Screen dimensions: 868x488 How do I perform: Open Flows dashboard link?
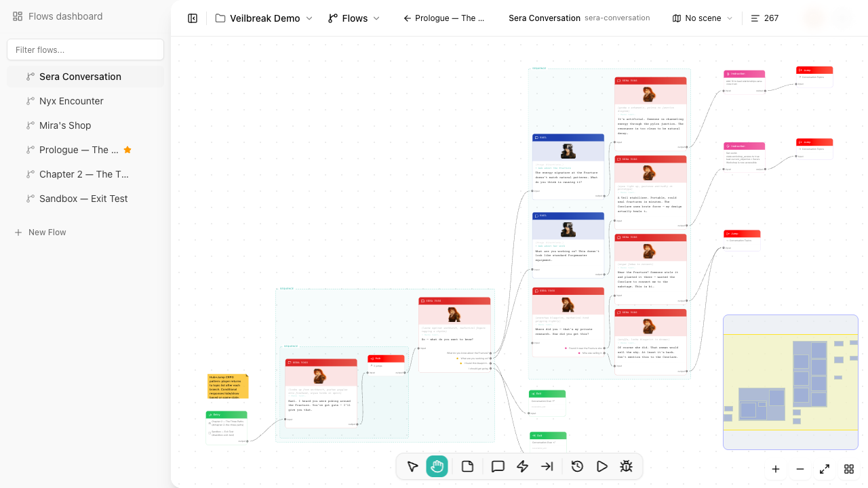58,16
